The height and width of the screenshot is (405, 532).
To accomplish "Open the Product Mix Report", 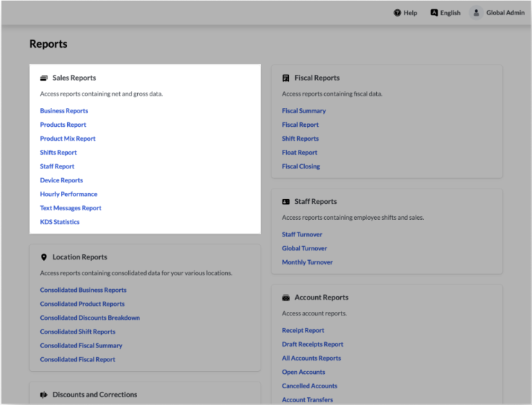I will pyautogui.click(x=68, y=139).
